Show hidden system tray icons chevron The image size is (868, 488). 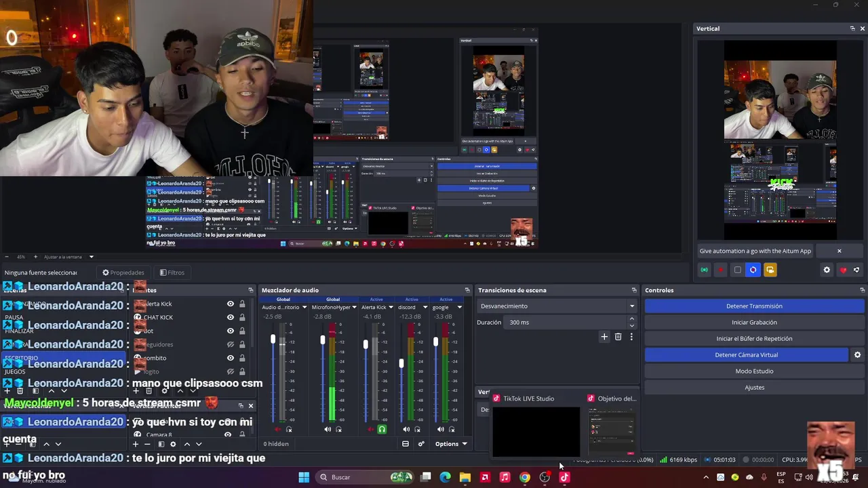click(x=706, y=477)
